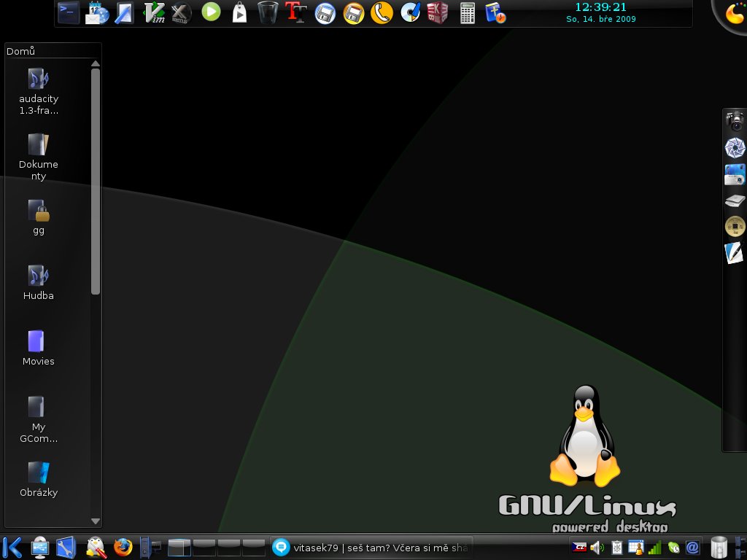
Task: Open the calendar reminder bell tray icon
Action: (x=635, y=548)
